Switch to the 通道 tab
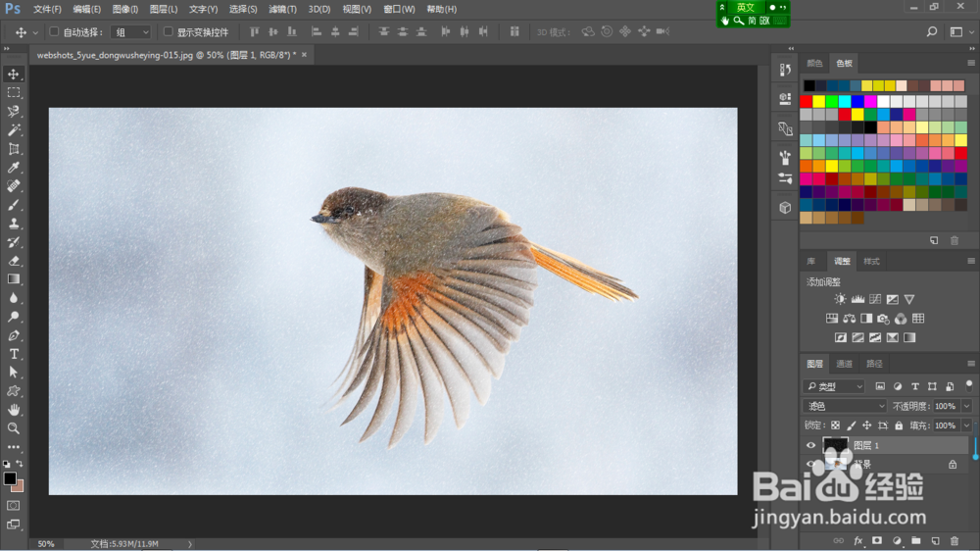 (x=845, y=364)
